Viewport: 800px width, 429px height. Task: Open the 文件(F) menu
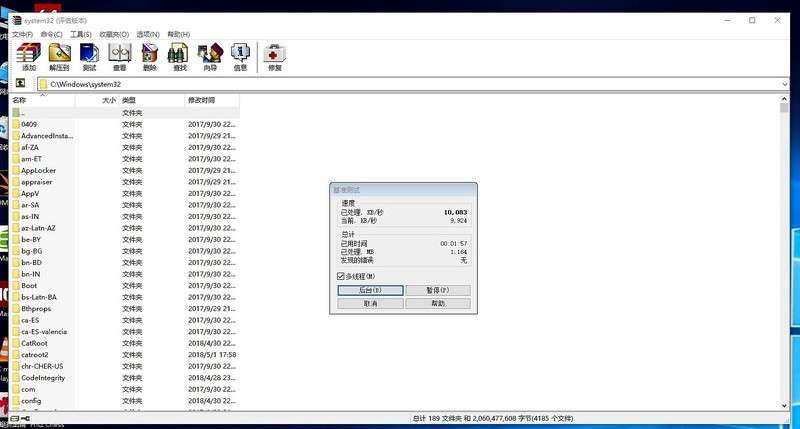(22, 34)
